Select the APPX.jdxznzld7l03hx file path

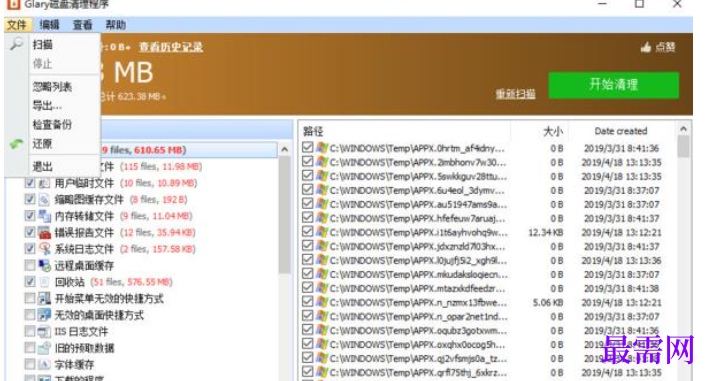click(417, 246)
